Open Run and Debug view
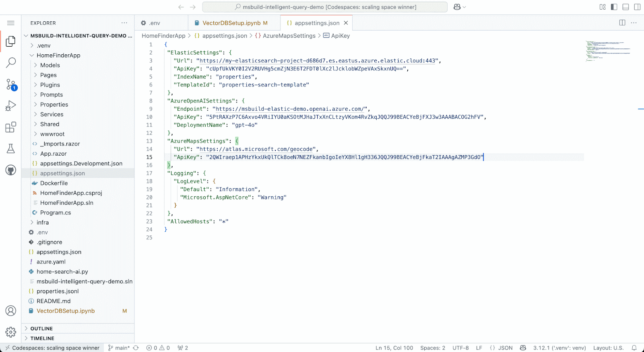The image size is (644, 352). (11, 106)
